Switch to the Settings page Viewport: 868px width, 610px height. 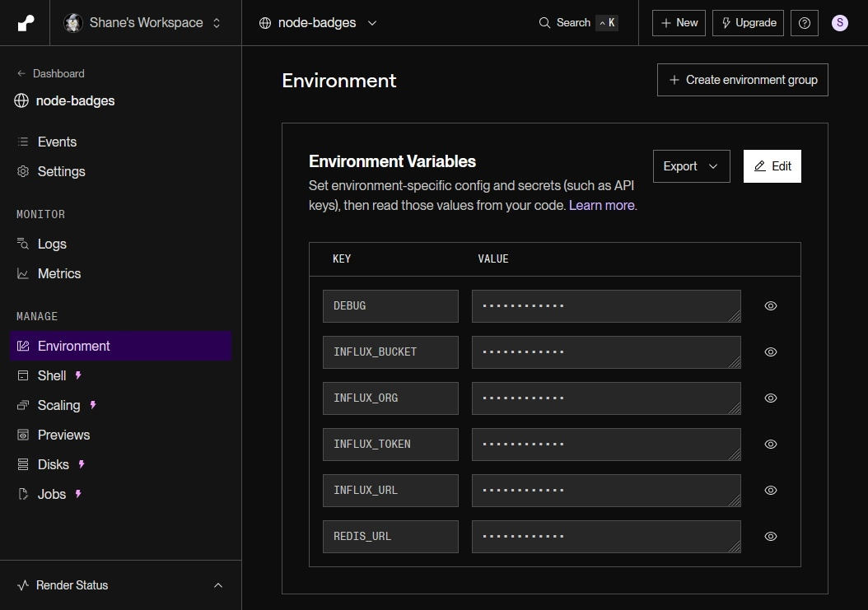coord(61,171)
